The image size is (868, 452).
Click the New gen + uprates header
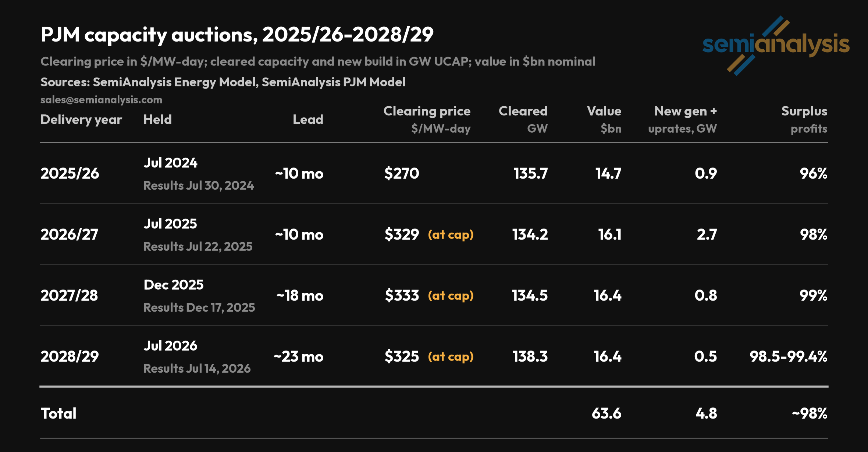[682, 120]
